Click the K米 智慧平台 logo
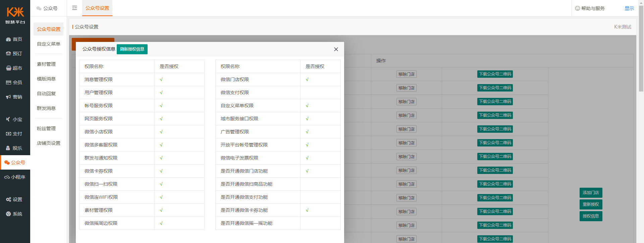 [15, 15]
